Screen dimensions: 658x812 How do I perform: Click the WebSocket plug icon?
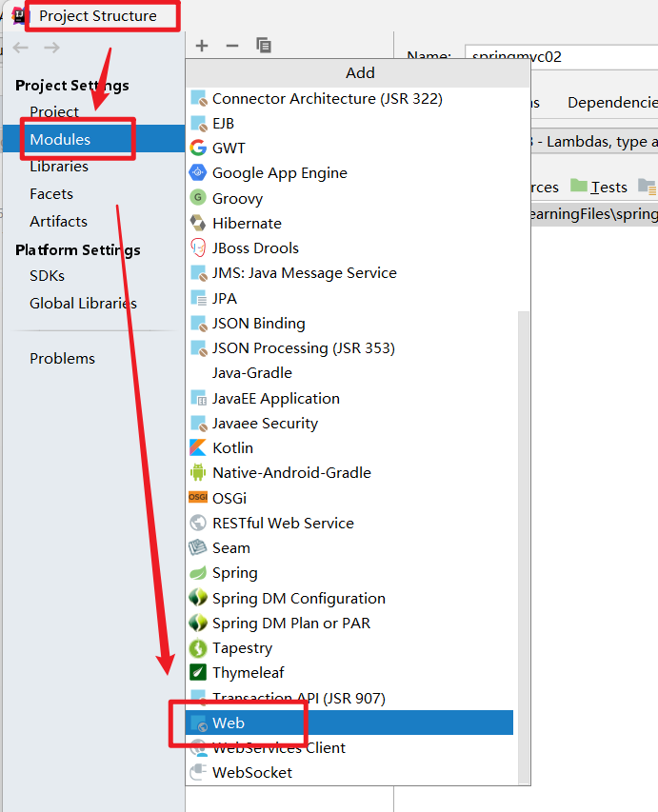(x=198, y=772)
